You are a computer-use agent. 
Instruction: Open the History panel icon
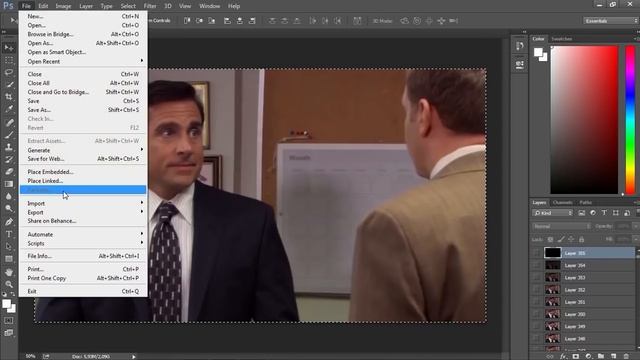pos(520,46)
